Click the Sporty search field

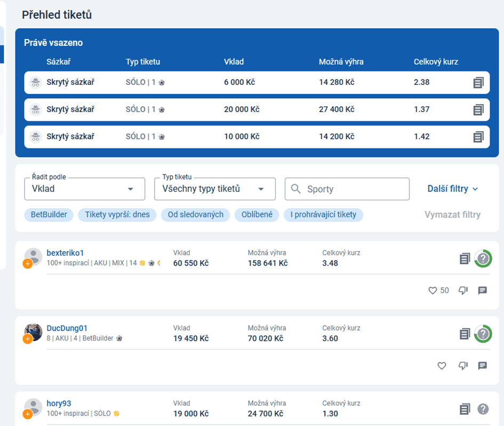click(x=347, y=189)
